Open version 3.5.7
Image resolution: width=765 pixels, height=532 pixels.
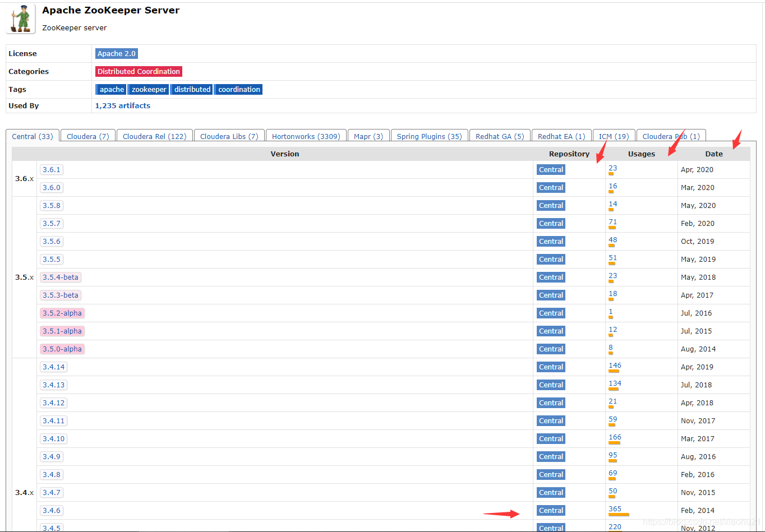point(51,223)
